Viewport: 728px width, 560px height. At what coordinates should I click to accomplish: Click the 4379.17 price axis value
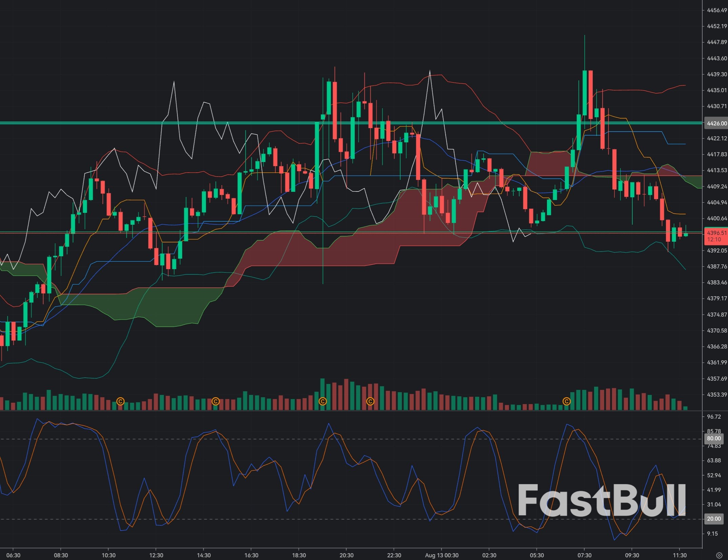click(x=717, y=298)
